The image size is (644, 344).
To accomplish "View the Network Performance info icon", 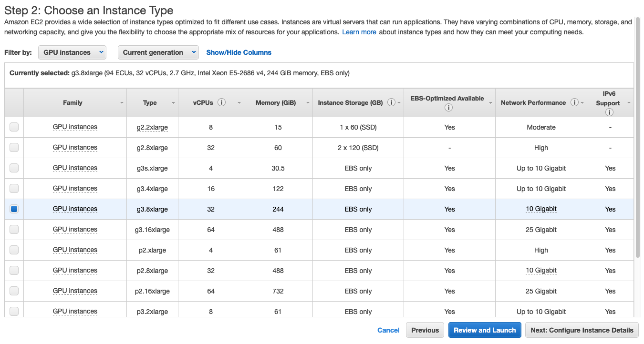I will [x=575, y=102].
